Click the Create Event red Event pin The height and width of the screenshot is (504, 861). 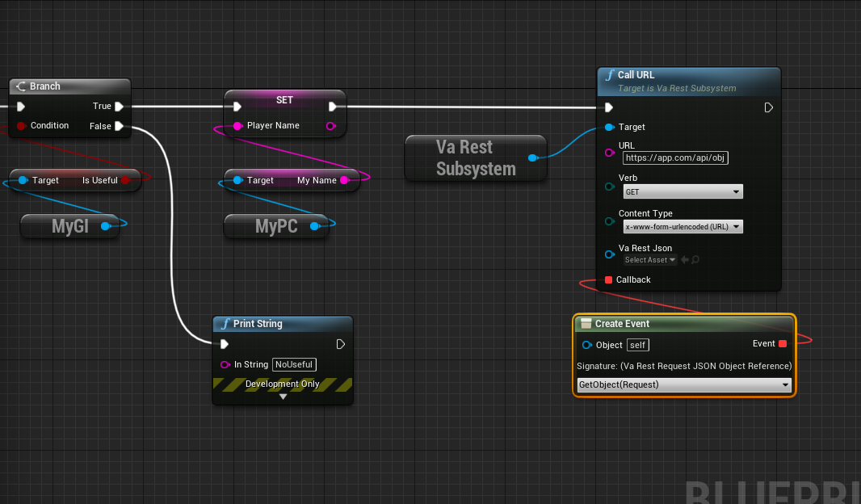tap(783, 344)
